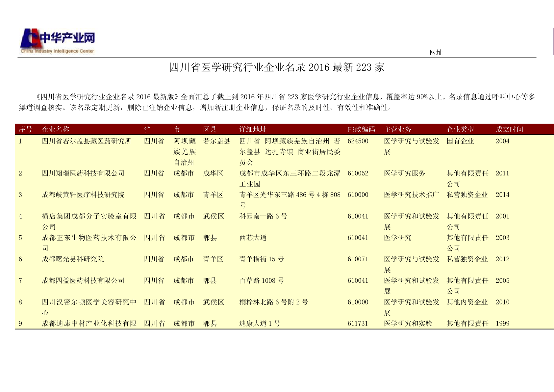Click founding year 2004

[x=503, y=141]
